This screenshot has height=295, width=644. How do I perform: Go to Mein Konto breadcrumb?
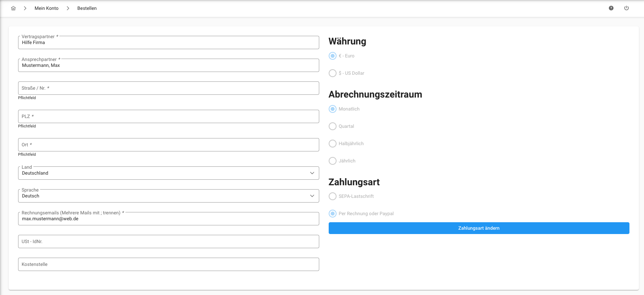(x=46, y=8)
